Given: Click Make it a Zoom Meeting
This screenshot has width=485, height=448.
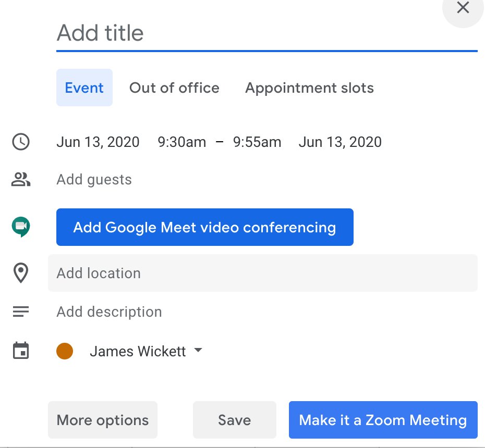Looking at the screenshot, I should 383,420.
